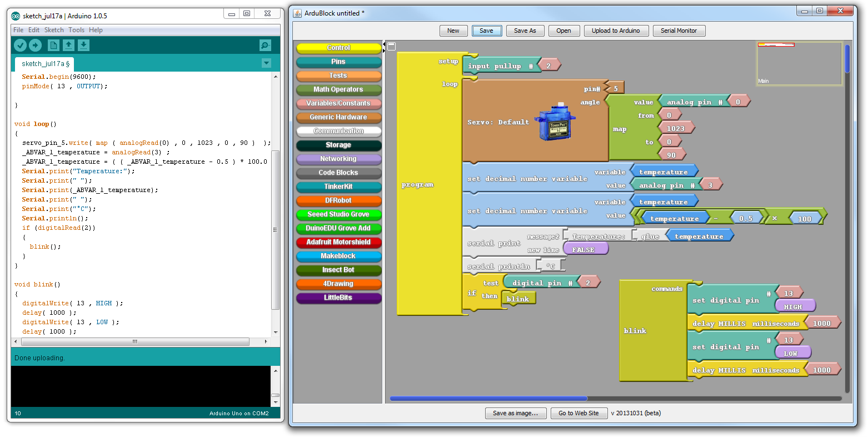Click the Save as image button
The height and width of the screenshot is (438, 868).
[515, 413]
